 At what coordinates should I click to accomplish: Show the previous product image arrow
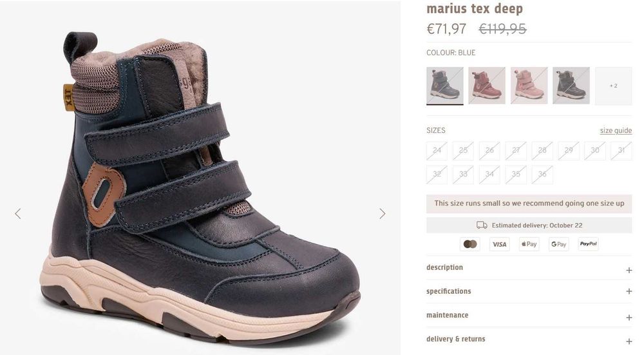[17, 214]
